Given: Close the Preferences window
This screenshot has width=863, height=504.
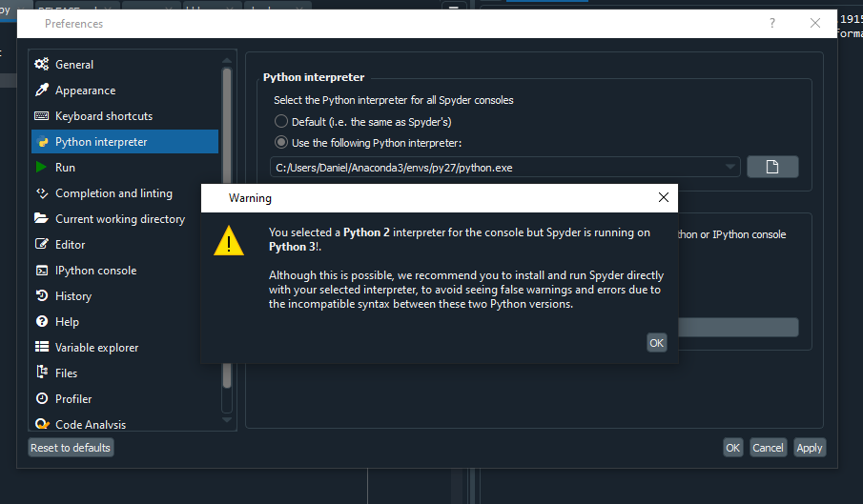Looking at the screenshot, I should click(x=815, y=23).
